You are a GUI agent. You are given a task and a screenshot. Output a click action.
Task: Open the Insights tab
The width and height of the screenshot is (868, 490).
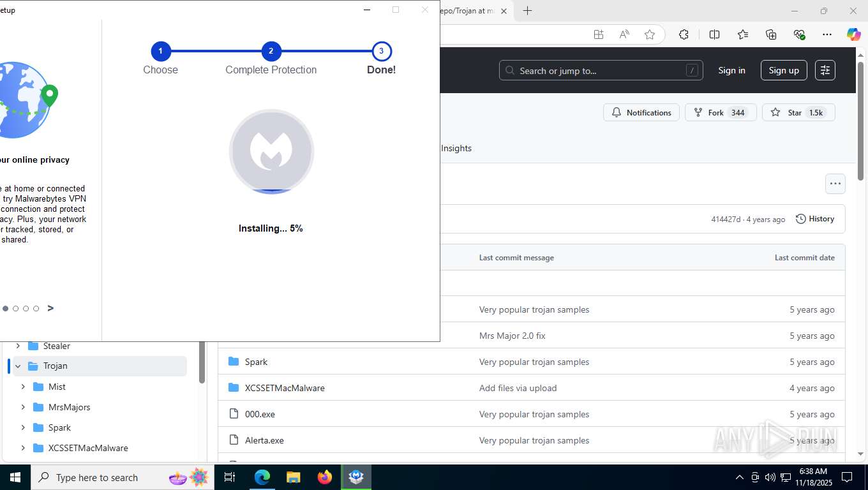pyautogui.click(x=456, y=148)
